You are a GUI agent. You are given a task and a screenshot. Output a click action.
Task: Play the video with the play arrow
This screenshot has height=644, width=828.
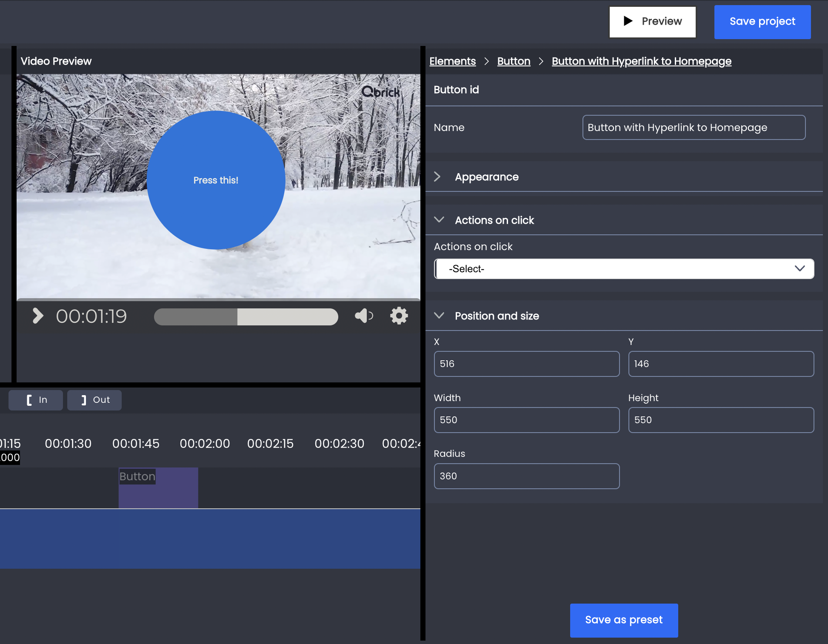[38, 316]
